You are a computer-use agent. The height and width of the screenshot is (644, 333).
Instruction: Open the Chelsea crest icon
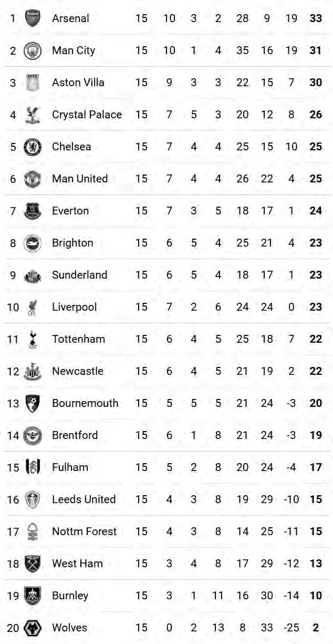(x=33, y=147)
